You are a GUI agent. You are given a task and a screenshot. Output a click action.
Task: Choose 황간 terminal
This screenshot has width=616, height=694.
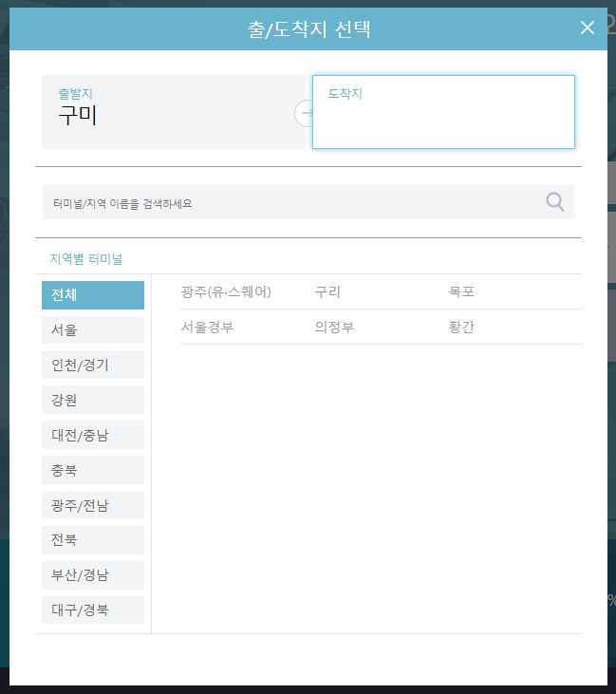(461, 328)
